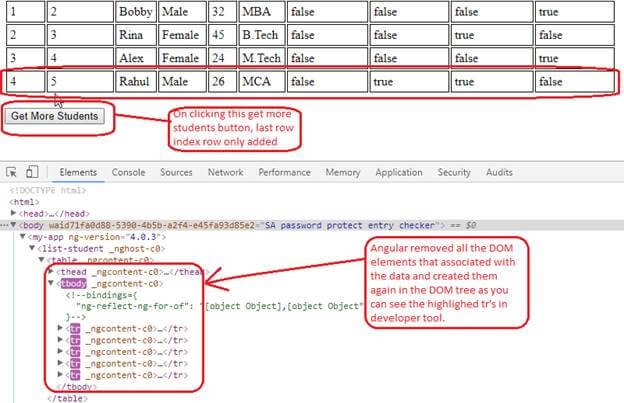Click the age 45 cell
The image size is (624, 403).
point(222,35)
